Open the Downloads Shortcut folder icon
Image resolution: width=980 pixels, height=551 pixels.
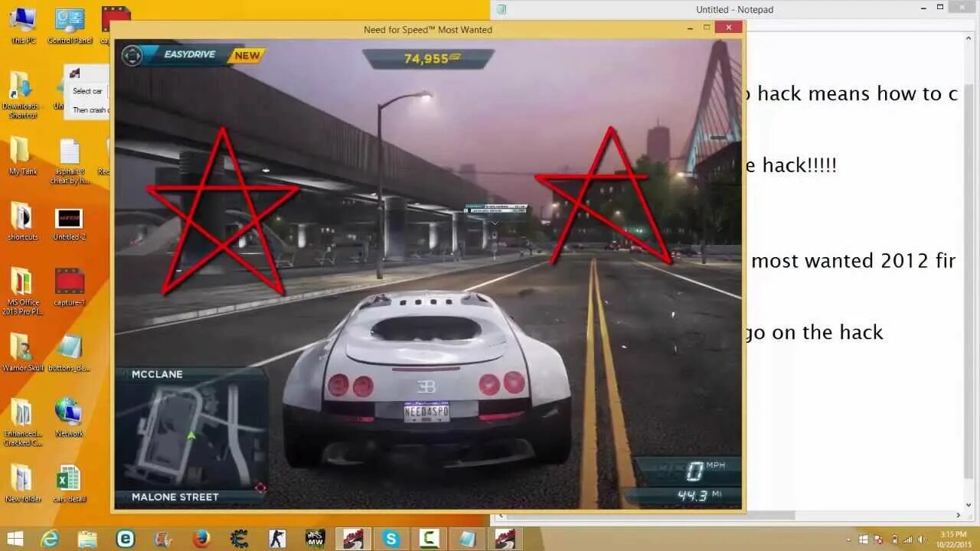(21, 94)
